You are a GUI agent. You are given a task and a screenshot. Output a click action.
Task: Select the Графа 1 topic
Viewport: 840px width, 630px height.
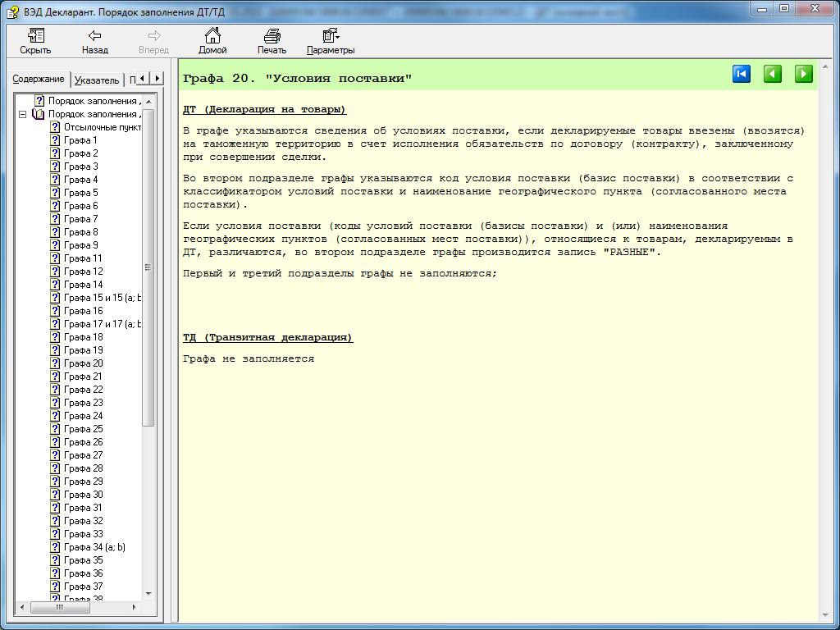[x=80, y=140]
